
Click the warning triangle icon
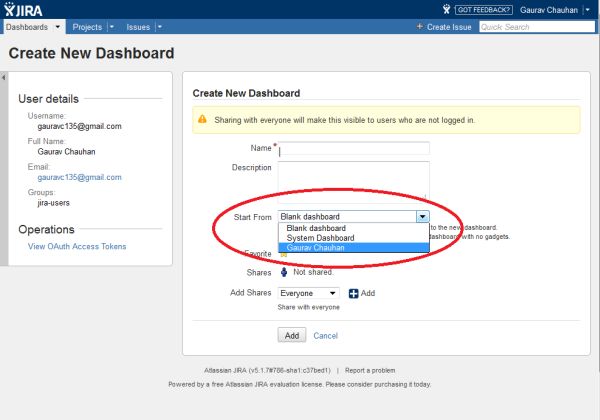click(x=202, y=119)
